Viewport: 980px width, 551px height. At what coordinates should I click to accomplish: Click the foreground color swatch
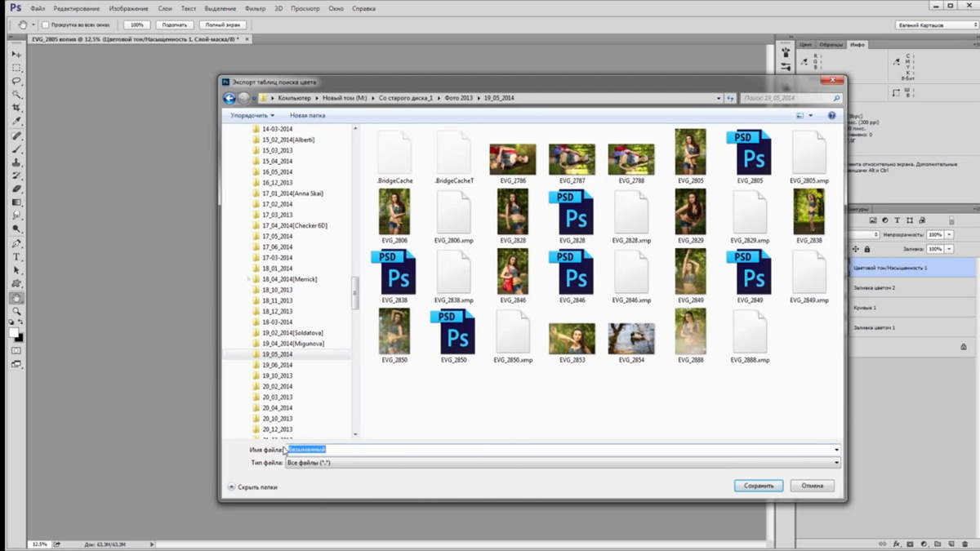[14, 333]
